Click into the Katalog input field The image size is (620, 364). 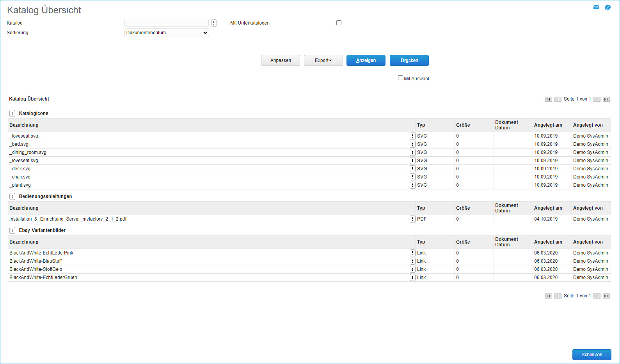click(167, 23)
